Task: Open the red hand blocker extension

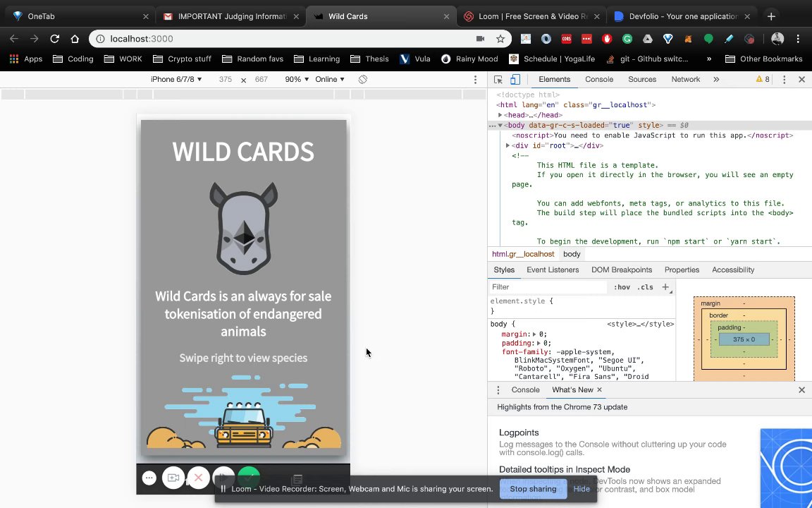Action: pyautogui.click(x=607, y=39)
